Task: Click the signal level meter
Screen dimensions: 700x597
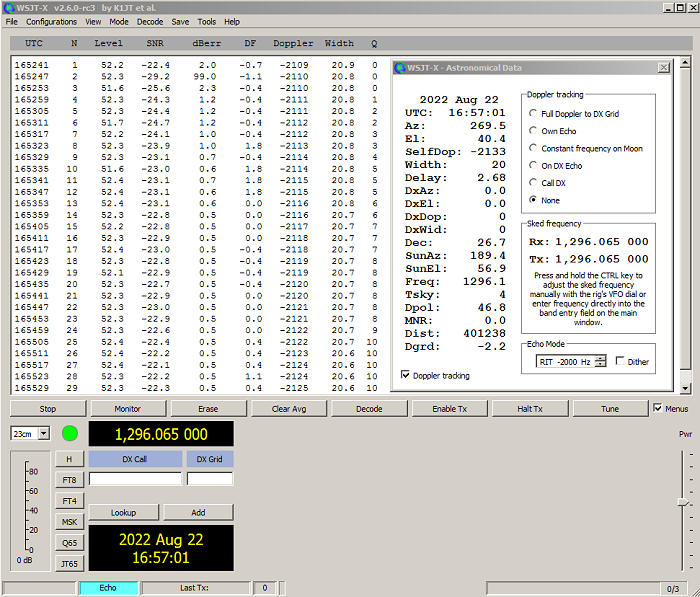Action: click(30, 511)
